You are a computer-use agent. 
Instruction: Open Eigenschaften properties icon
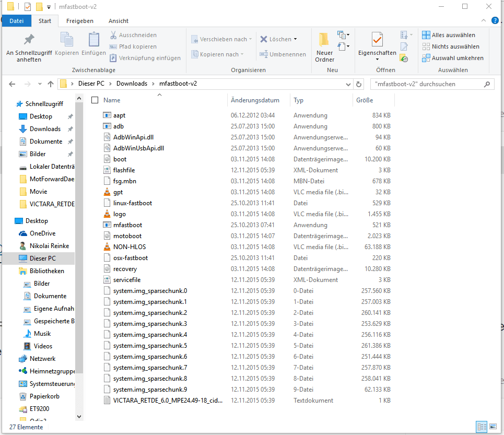[x=377, y=40]
